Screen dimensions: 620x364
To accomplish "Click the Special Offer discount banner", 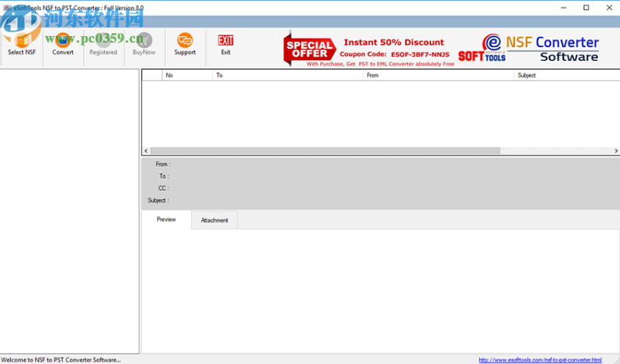I will (x=369, y=48).
